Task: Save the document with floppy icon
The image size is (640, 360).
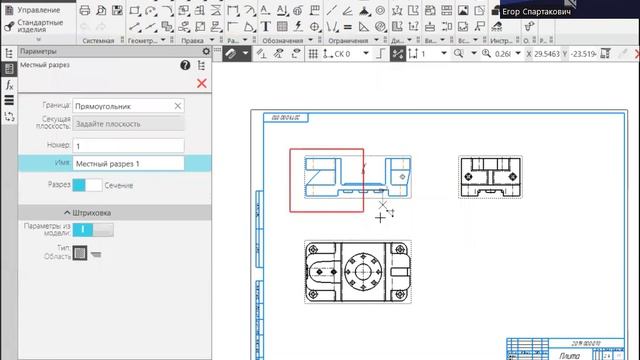Action: pos(118,10)
